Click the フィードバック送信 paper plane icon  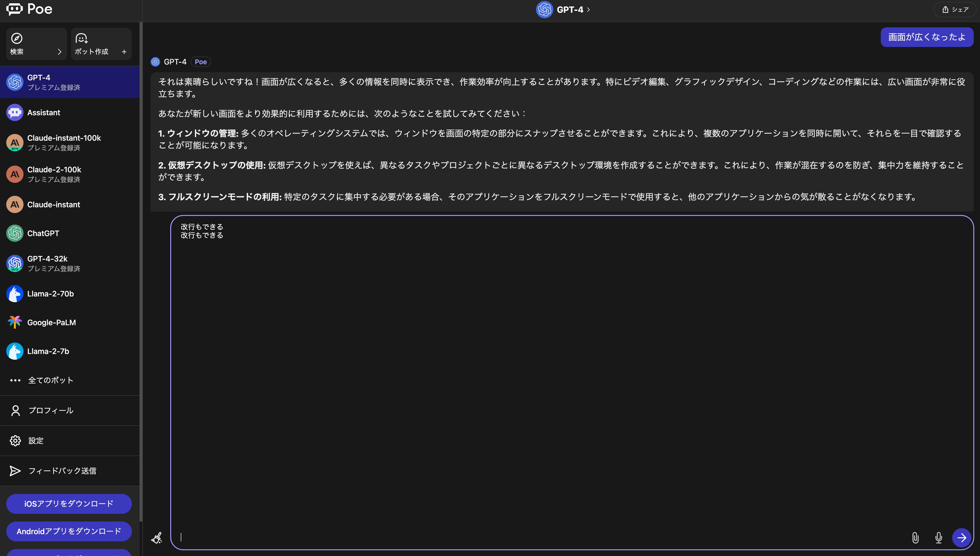click(15, 471)
